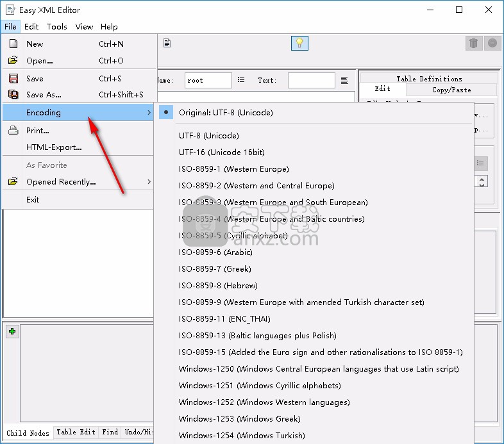Pick ISO-8859-15 Euro sign encoding
The image size is (504, 444).
(316, 352)
